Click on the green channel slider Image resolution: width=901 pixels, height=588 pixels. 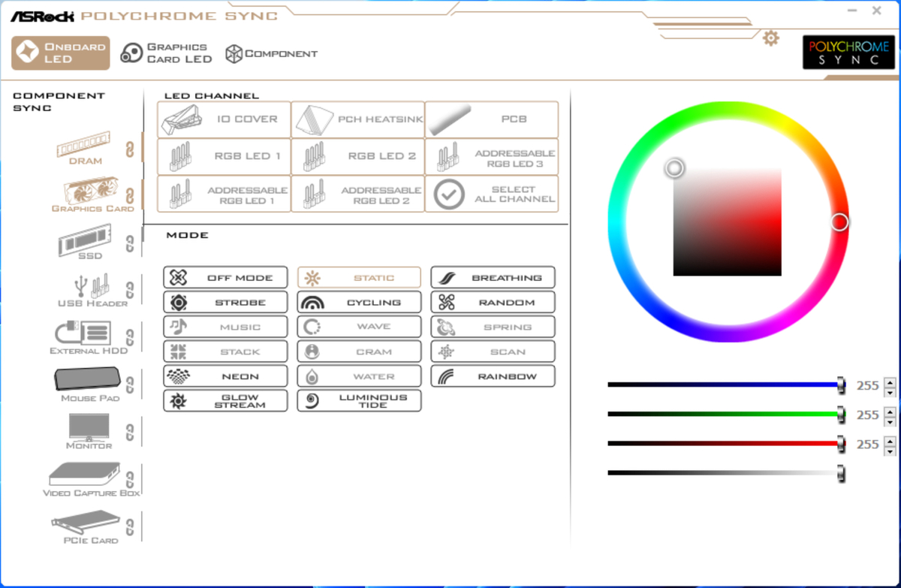[726, 414]
